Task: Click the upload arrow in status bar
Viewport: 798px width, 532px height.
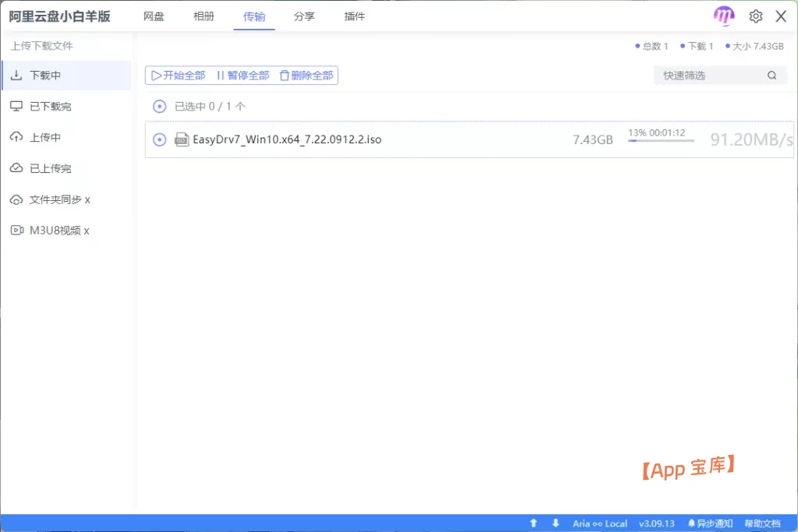Action: click(x=534, y=523)
